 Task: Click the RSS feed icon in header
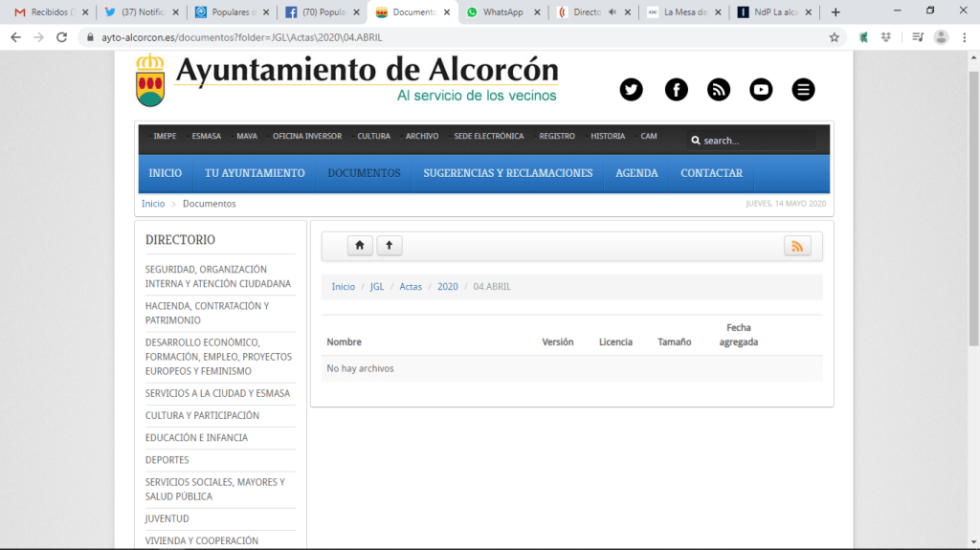click(719, 90)
